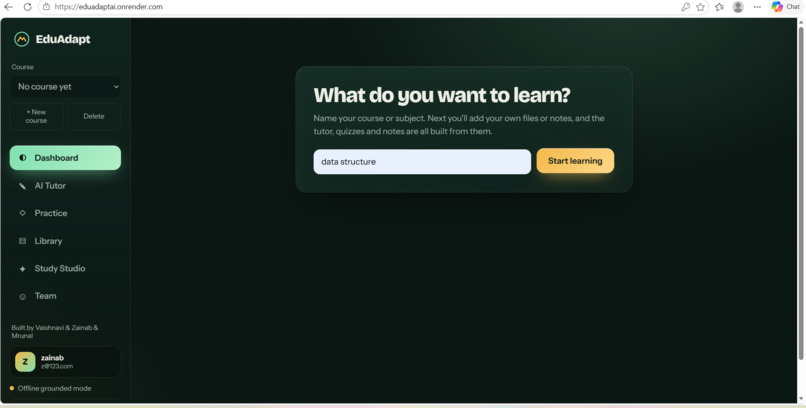Click the 'Name your course or subject' description

coord(459,125)
